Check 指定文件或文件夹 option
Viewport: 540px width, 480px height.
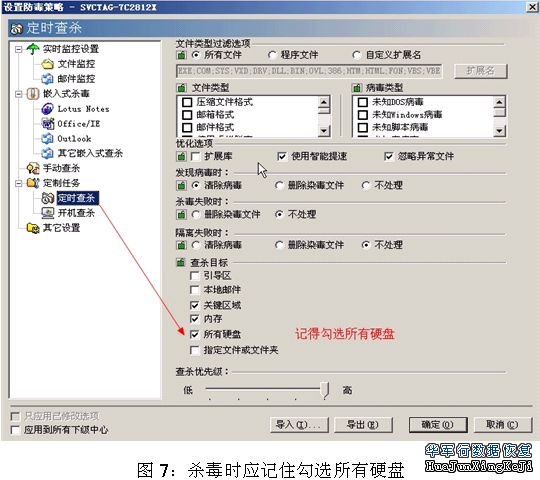(195, 351)
